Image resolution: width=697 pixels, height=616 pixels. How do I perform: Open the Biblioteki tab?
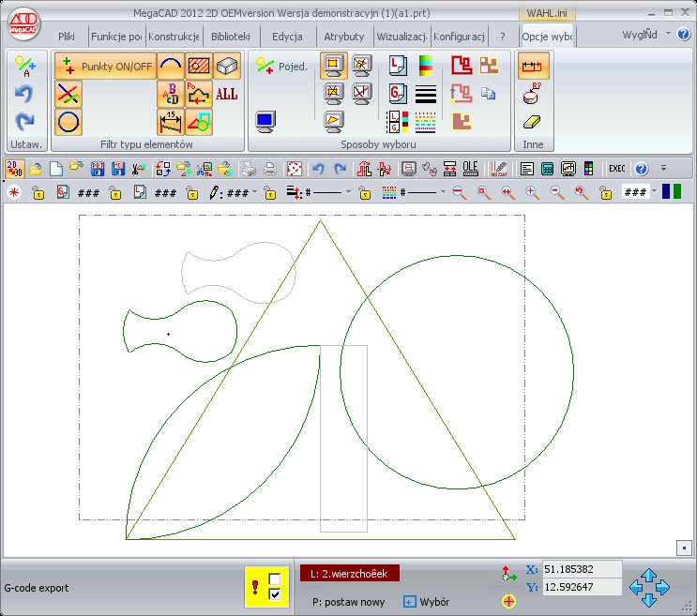[x=230, y=37]
